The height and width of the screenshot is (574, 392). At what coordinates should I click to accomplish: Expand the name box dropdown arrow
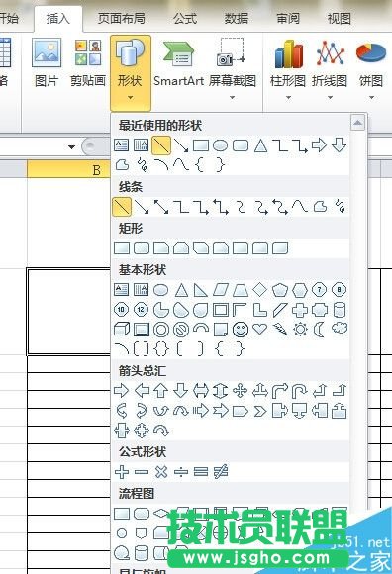tap(71, 147)
